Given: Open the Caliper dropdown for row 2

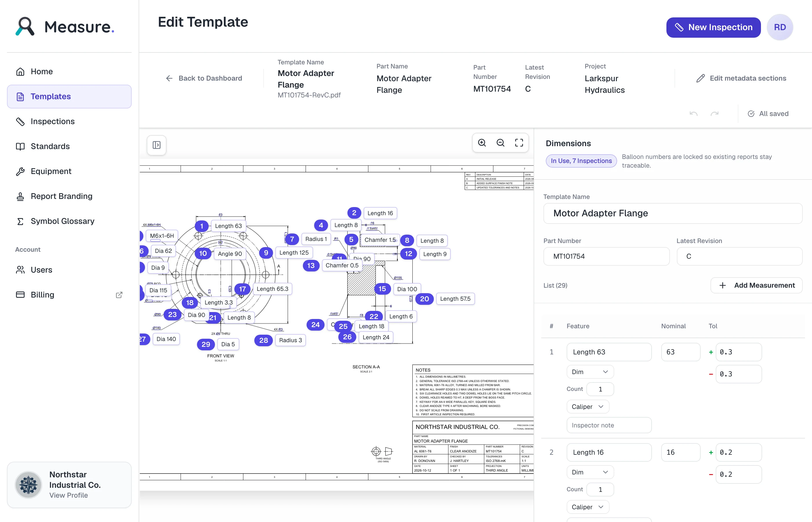Looking at the screenshot, I should 588,507.
